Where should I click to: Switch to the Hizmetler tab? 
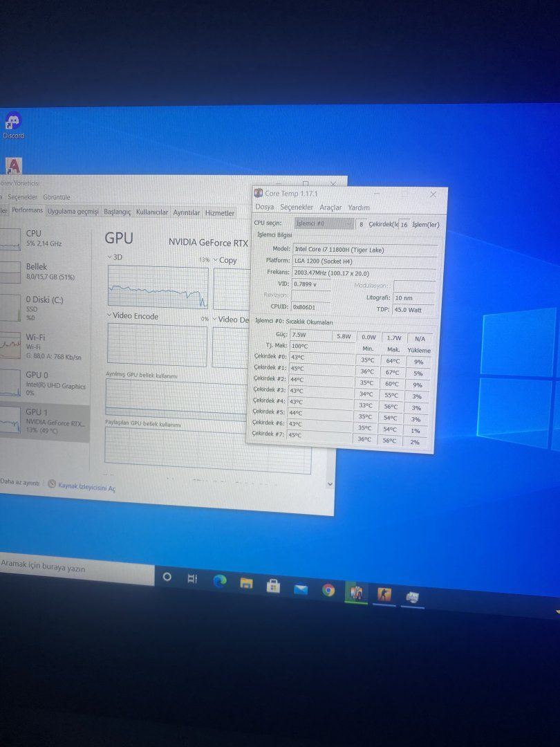[220, 214]
